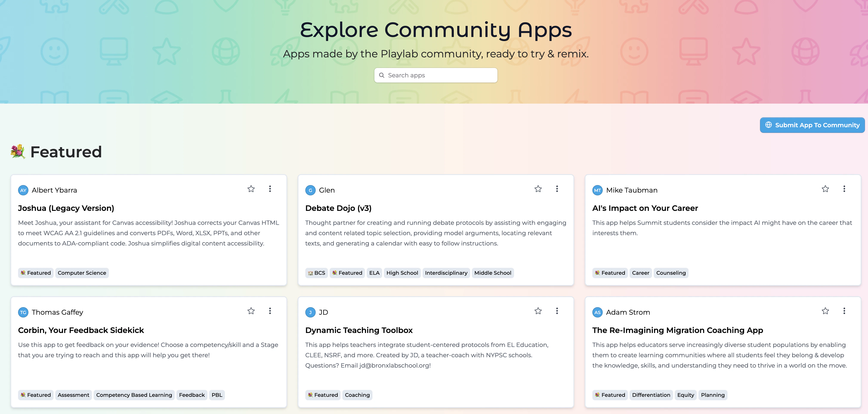
Task: Open the Dynamic Teaching Toolbox app title
Action: 359,330
